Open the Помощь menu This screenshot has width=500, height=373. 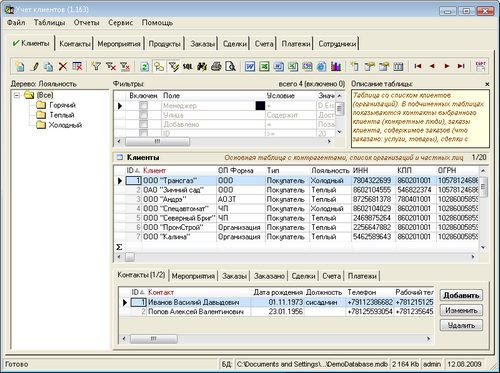(157, 23)
